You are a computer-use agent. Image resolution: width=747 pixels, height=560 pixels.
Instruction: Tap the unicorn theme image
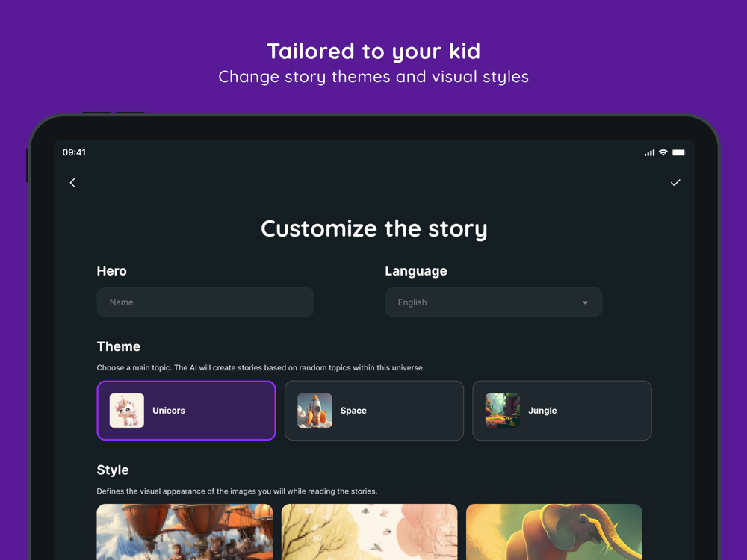[127, 411]
